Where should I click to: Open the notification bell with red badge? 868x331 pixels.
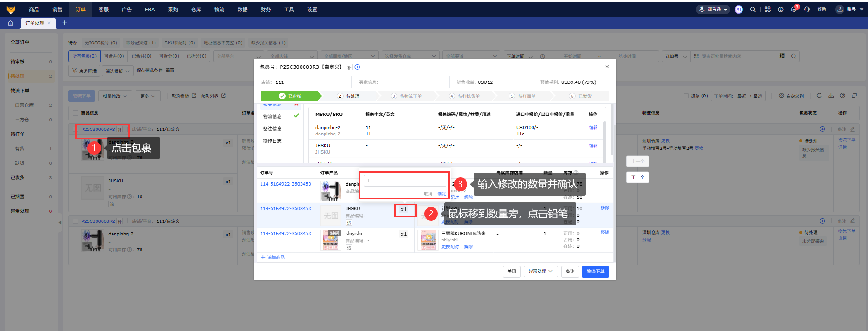click(793, 10)
